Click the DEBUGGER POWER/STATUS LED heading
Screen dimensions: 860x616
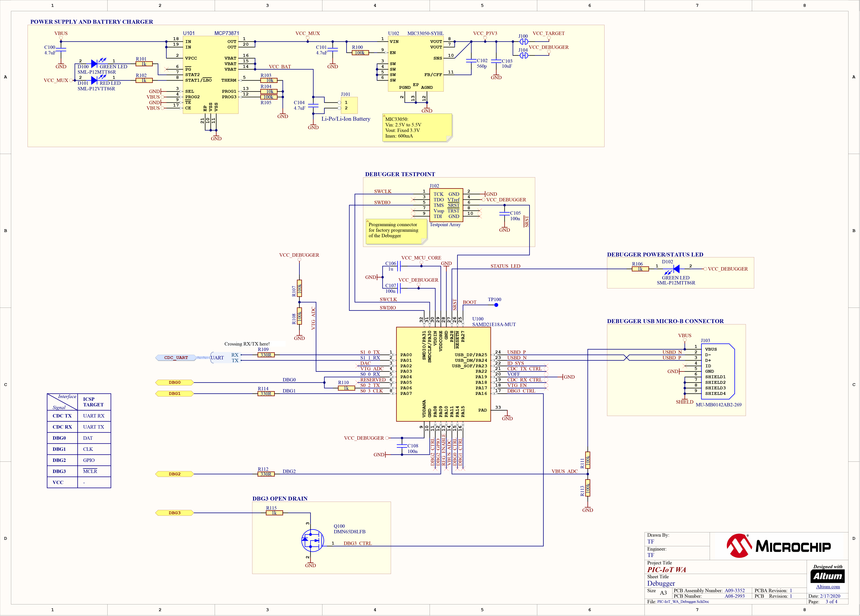coord(655,254)
